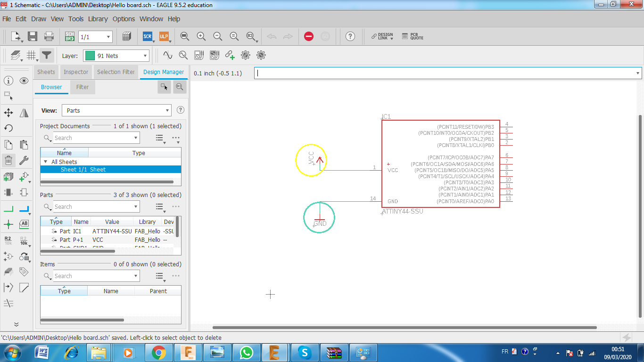Select the blue Bus drawing tool
Screen dimensions: 644x362
24,209
